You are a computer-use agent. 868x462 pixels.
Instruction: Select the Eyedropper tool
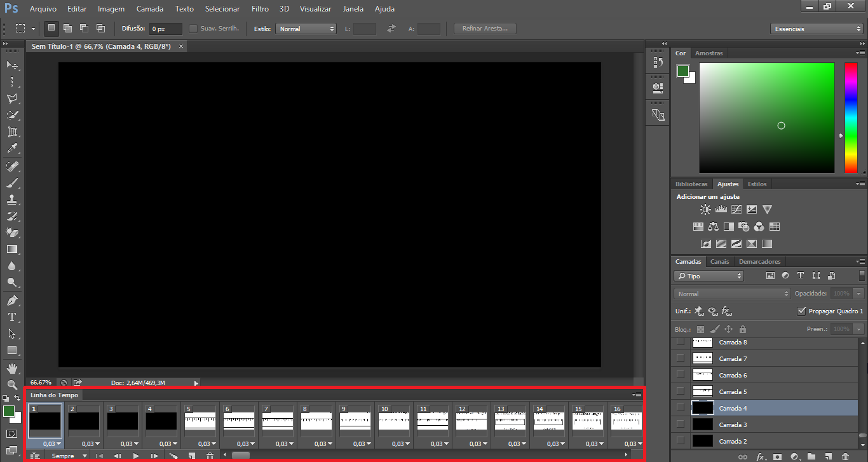tap(12, 149)
